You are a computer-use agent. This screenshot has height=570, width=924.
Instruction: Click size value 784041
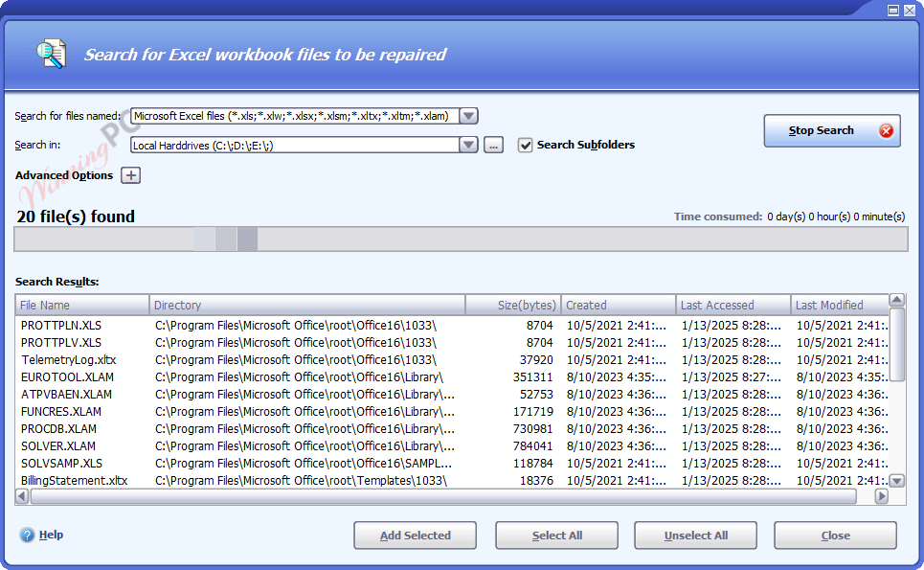(x=532, y=446)
